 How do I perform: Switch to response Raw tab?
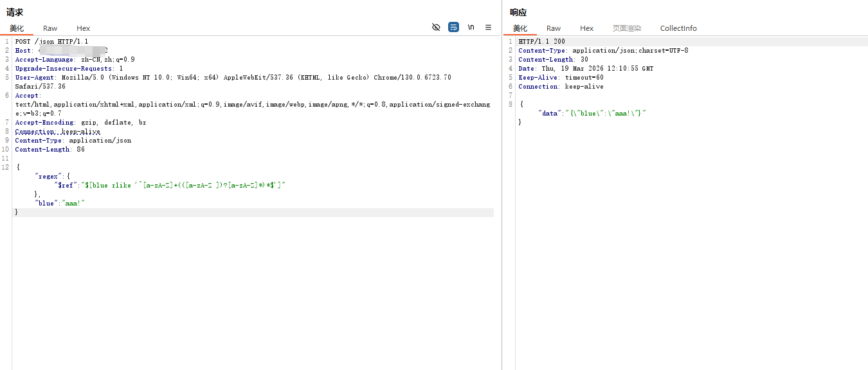click(x=554, y=28)
